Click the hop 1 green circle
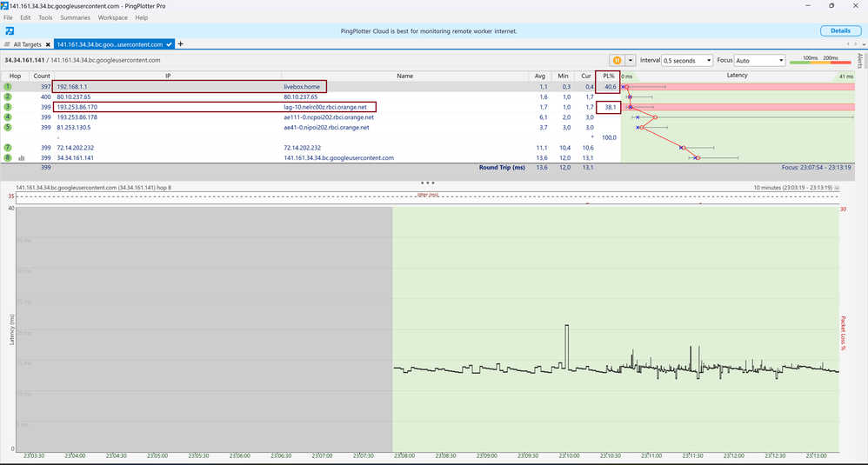 [x=8, y=87]
